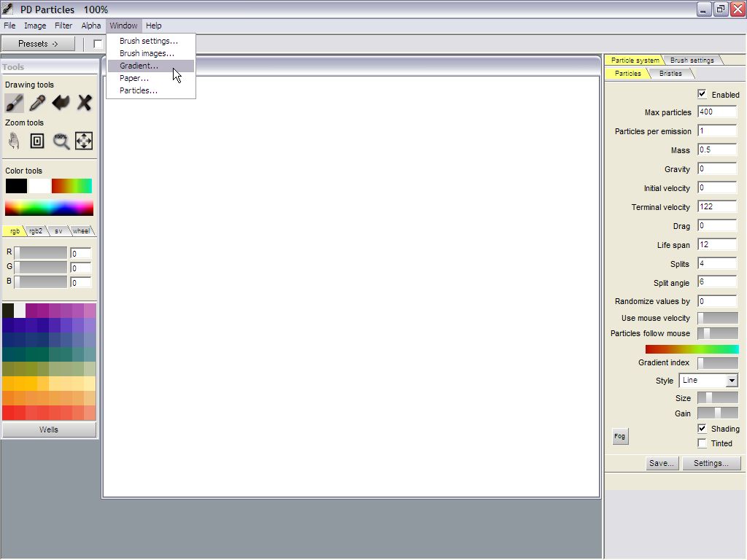Select the paintbrush drawing tool
This screenshot has width=747, height=560.
[15, 103]
